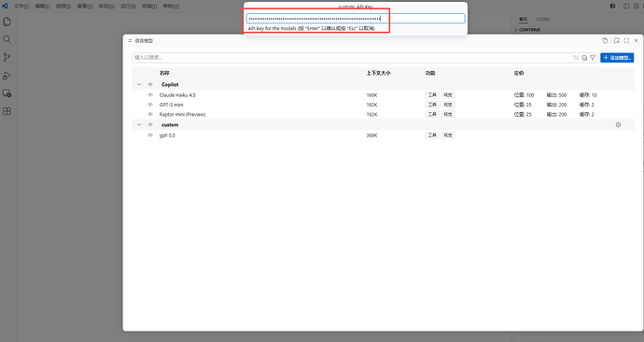The width and height of the screenshot is (644, 342).
Task: Open the Explorer view in the activity bar
Action: click(x=7, y=21)
